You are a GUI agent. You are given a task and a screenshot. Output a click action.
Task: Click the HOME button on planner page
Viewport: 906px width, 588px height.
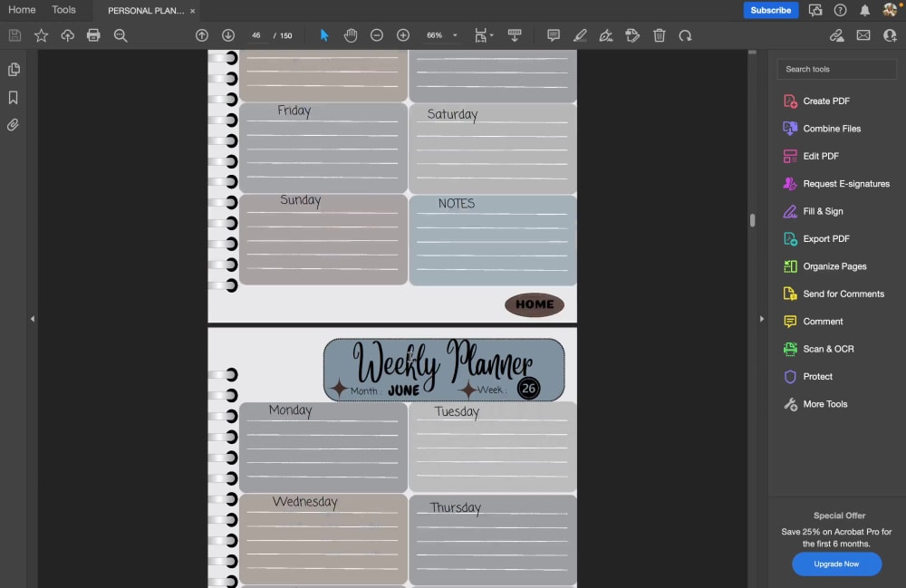(535, 304)
